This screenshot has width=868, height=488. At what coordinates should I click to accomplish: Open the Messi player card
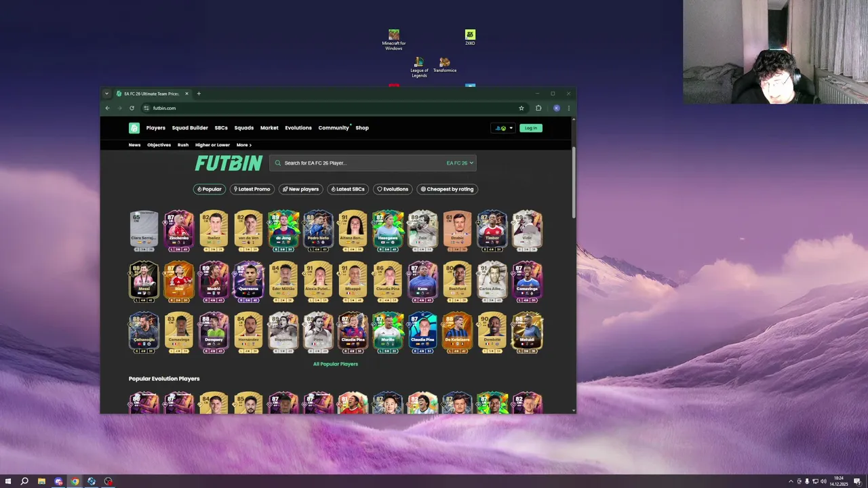click(x=144, y=281)
